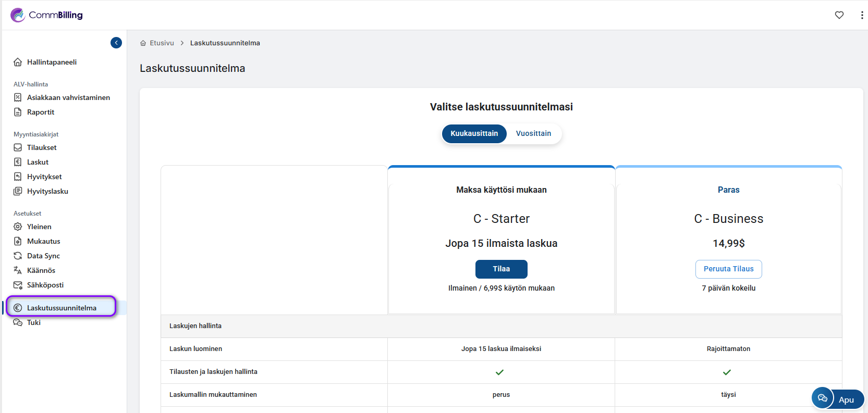868x413 pixels.
Task: Click the heart favorites icon in header
Action: tap(839, 15)
